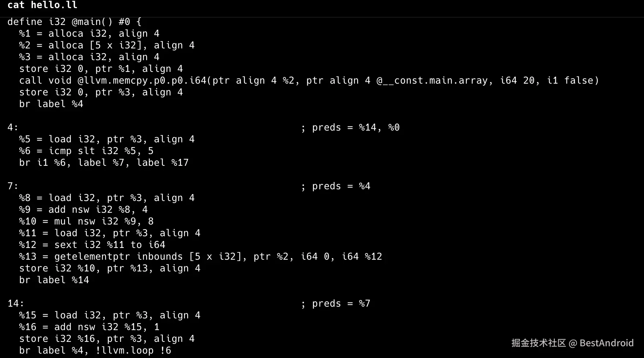Viewport: 644px width, 358px height.
Task: Click the 'cat hello.ll' command title
Action: [42, 5]
